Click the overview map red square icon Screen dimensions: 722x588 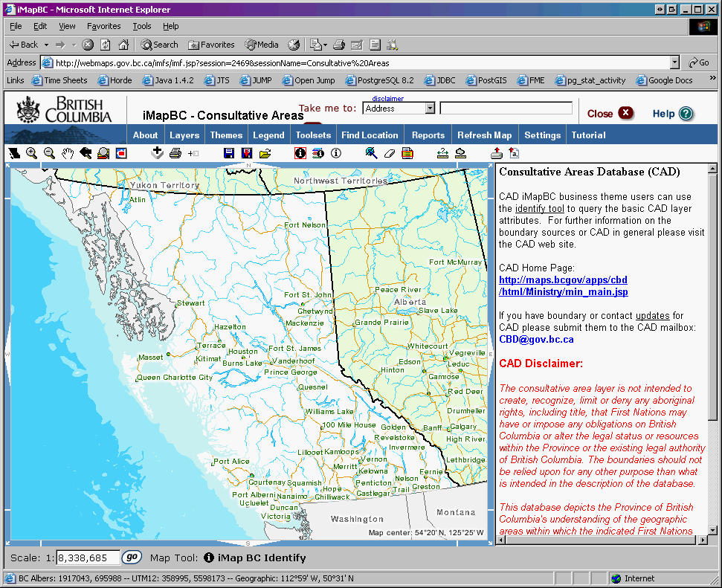point(121,153)
